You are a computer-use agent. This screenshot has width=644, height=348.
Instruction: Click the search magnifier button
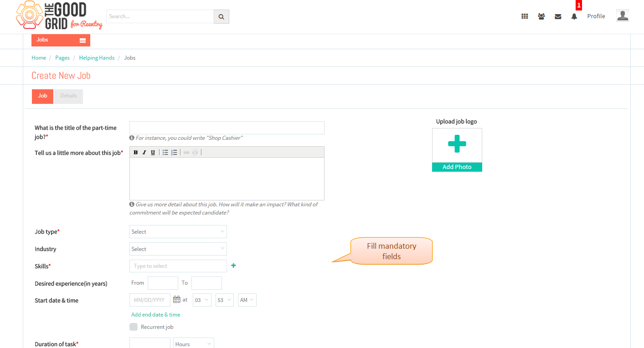point(221,16)
